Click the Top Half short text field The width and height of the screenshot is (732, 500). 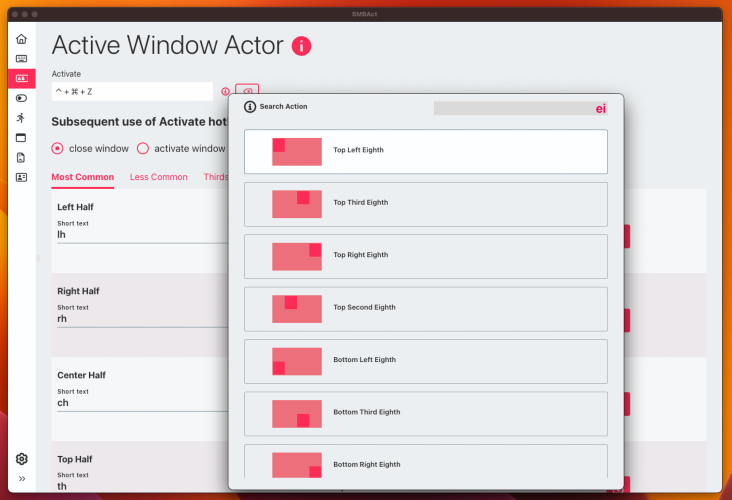click(x=142, y=486)
